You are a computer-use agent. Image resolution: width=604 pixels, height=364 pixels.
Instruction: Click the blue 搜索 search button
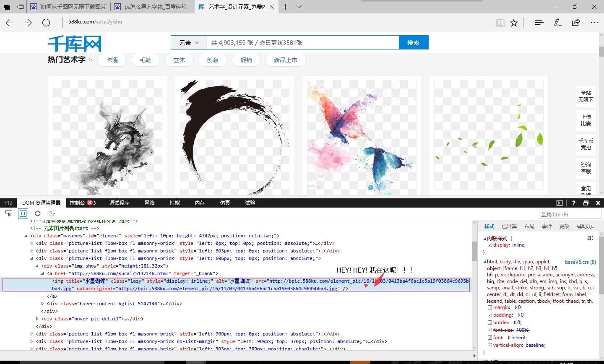(413, 43)
